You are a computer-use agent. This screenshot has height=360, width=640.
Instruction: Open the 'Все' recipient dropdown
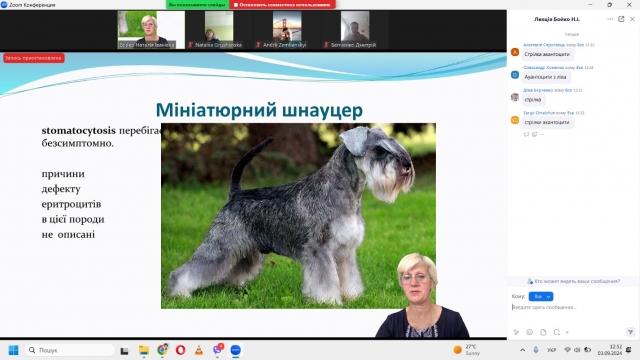pos(541,296)
